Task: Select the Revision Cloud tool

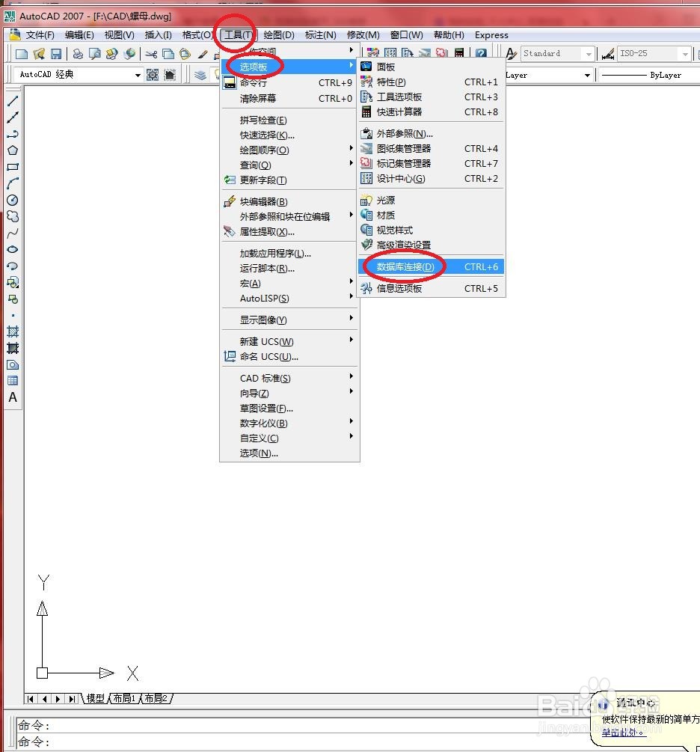Action: click(x=13, y=216)
